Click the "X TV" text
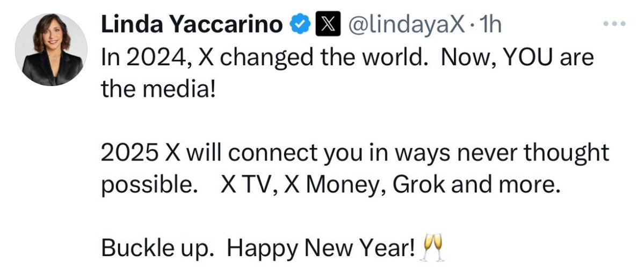The height and width of the screenshot is (270, 644). pos(246,186)
